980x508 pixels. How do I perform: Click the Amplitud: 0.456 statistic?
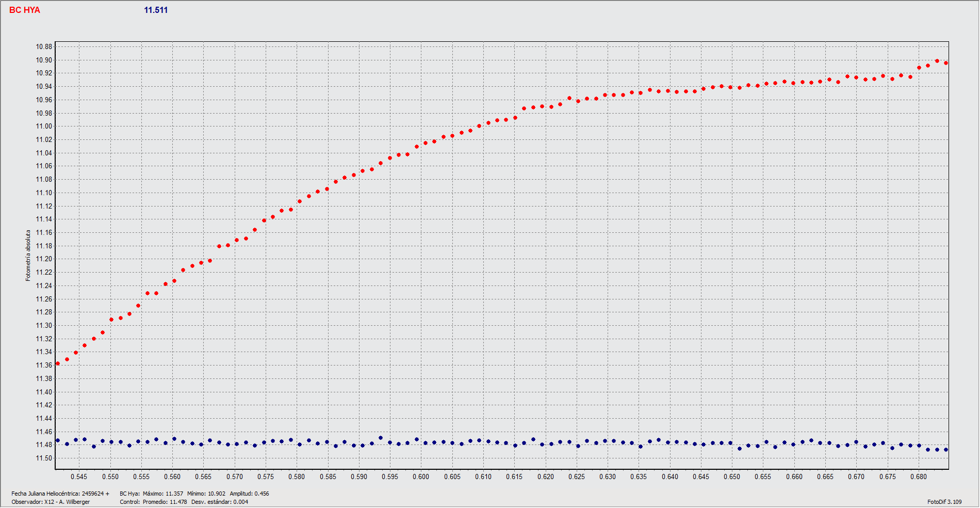249,494
